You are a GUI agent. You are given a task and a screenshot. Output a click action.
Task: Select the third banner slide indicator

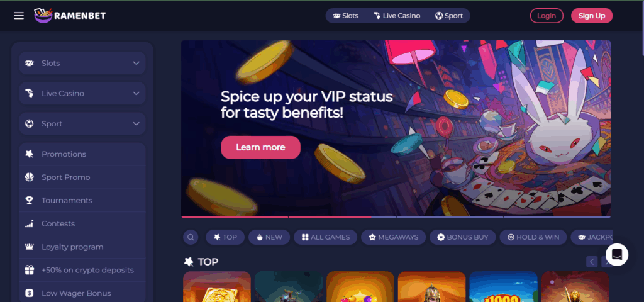450,217
